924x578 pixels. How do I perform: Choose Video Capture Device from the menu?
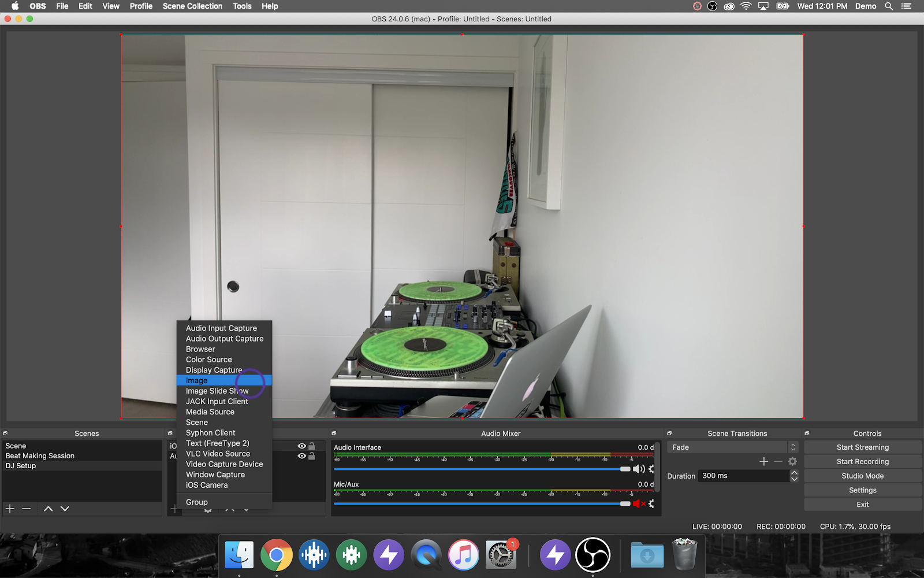click(224, 464)
